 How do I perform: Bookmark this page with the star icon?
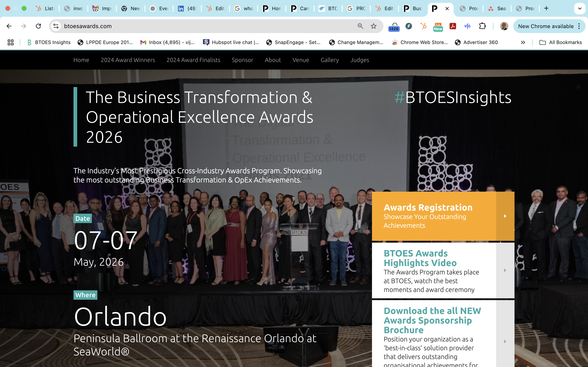click(373, 26)
